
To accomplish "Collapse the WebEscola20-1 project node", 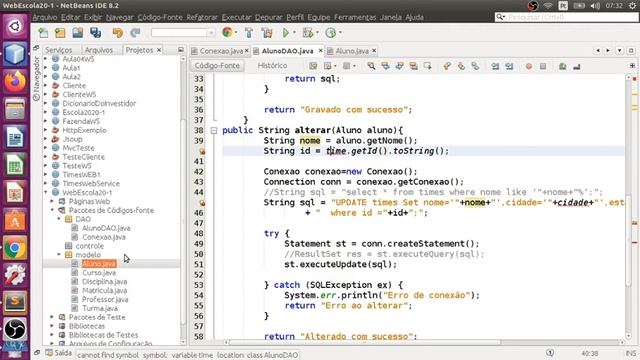I will 46,192.
